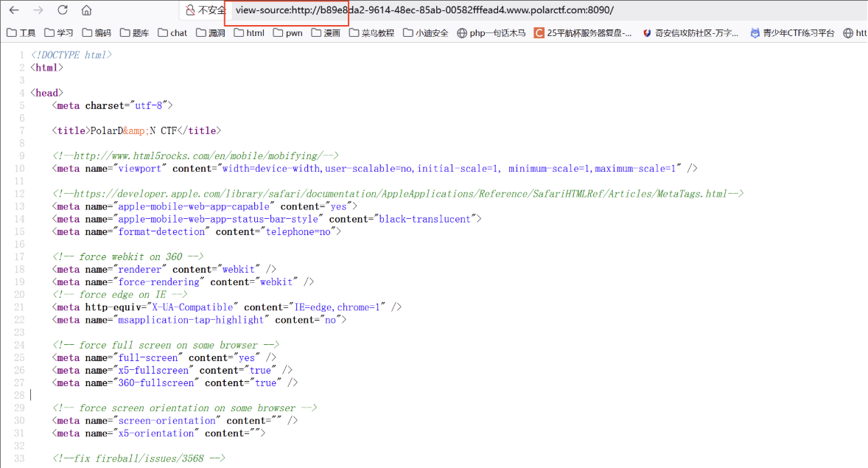The image size is (868, 468).
Task: Open the 25平航杯服务器复盘 bookmark
Action: coord(582,32)
